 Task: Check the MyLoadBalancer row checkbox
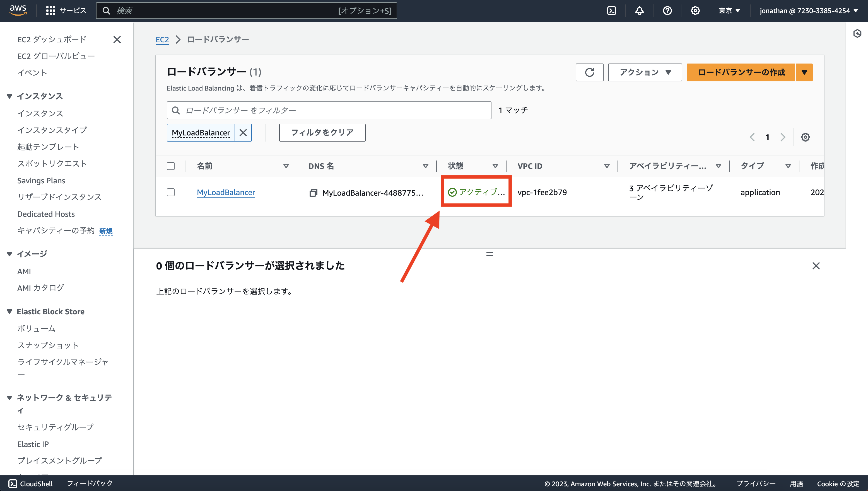click(170, 192)
